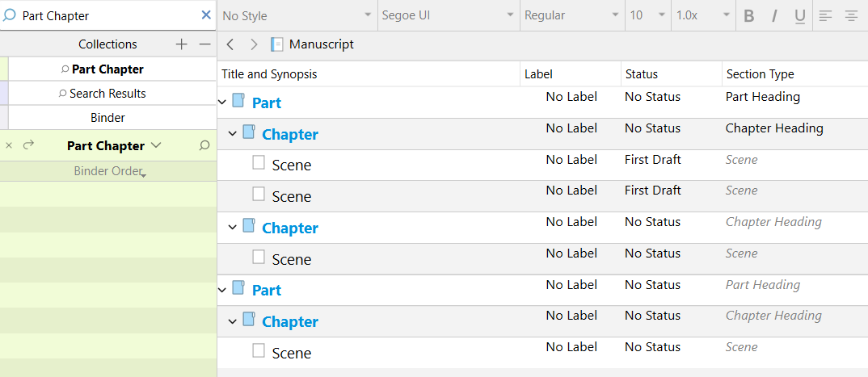Viewport: 868px width, 377px height.
Task: Add a new collection with plus icon
Action: point(181,44)
